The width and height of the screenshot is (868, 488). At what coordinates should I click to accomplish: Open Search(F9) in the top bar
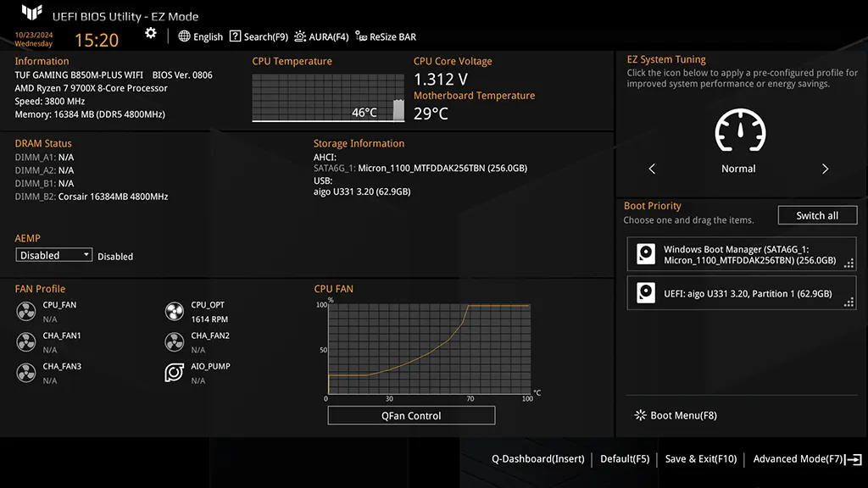pos(259,37)
